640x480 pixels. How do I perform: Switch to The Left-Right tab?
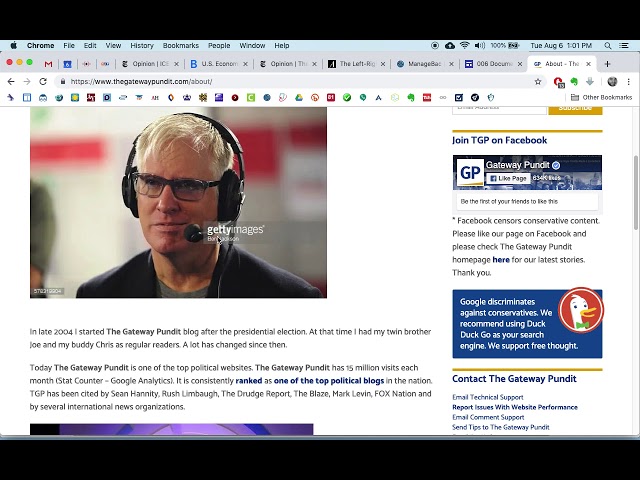point(357,64)
